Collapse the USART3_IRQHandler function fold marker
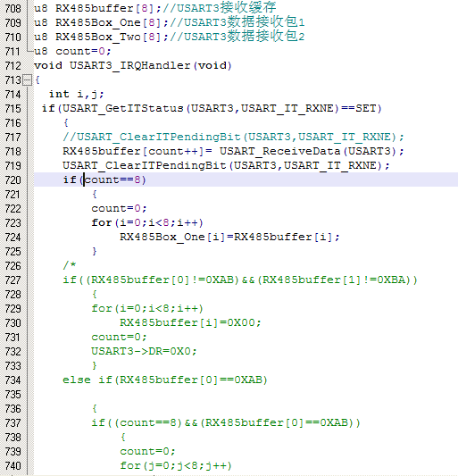Image resolution: width=458 pixels, height=476 pixels. pos(28,80)
